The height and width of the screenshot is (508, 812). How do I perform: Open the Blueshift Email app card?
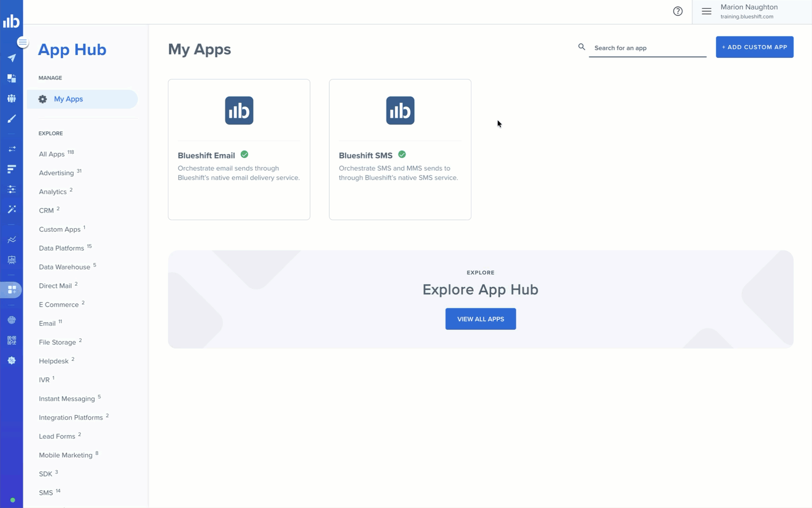point(239,150)
